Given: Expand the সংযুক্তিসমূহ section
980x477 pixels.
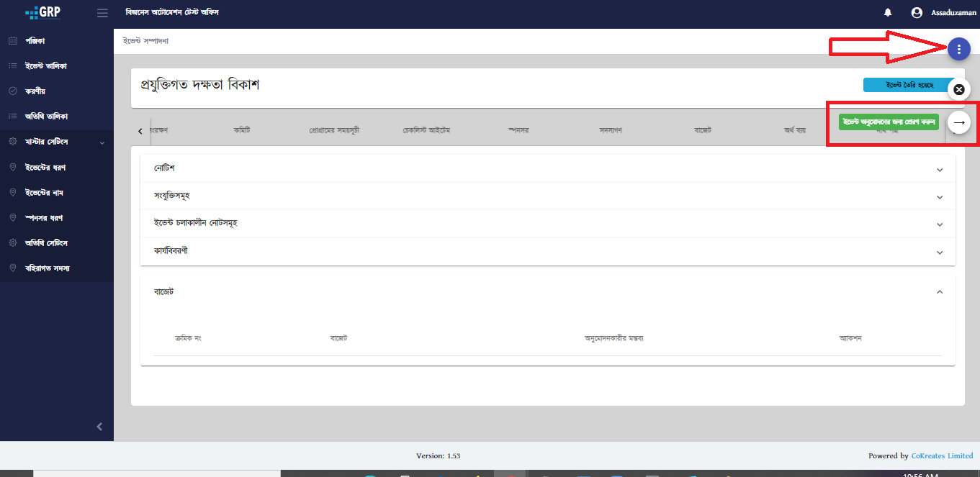Looking at the screenshot, I should point(548,196).
